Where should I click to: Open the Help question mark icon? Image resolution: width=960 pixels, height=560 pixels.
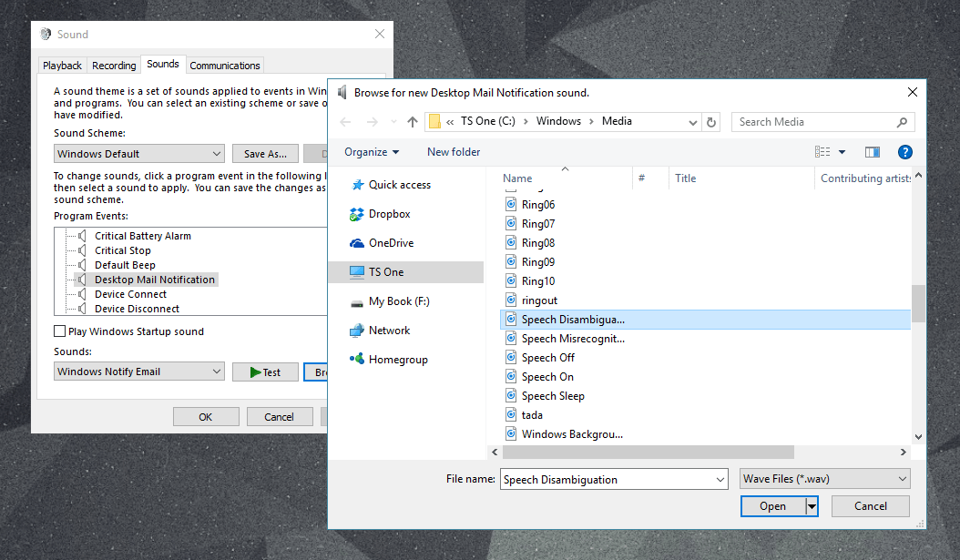904,152
